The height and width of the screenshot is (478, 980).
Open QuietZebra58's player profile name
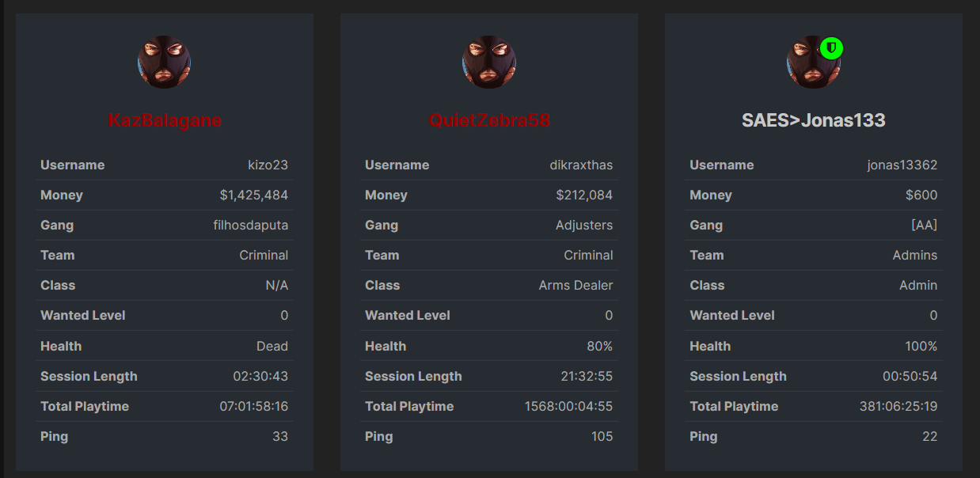489,120
